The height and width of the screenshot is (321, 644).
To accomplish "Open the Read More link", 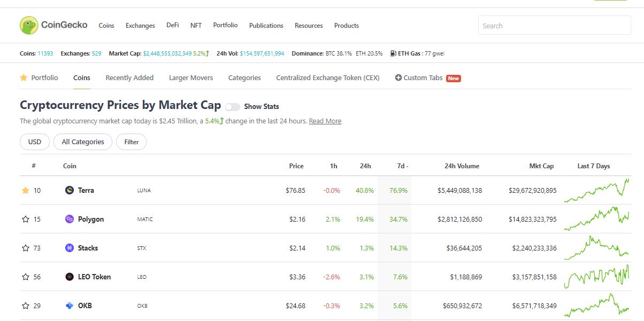I will pyautogui.click(x=325, y=121).
